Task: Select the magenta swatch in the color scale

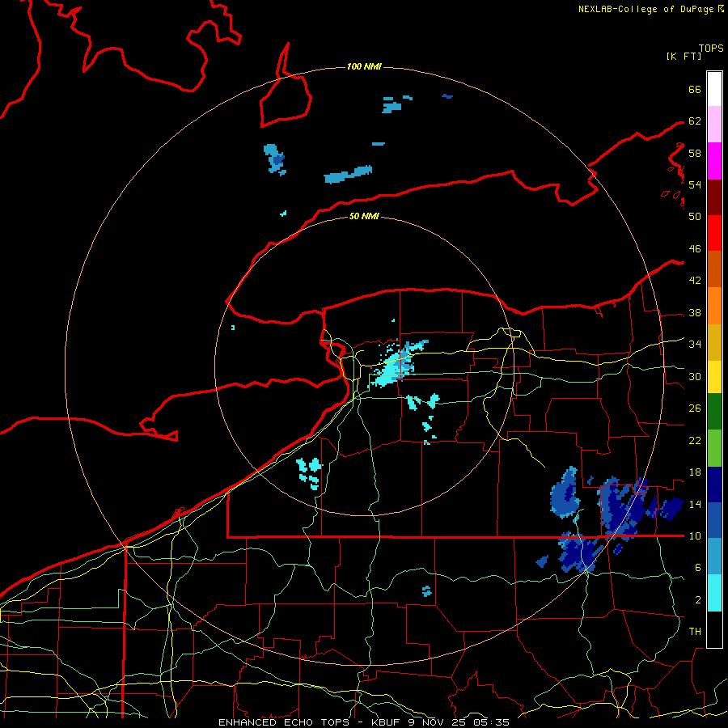Action: 714,161
